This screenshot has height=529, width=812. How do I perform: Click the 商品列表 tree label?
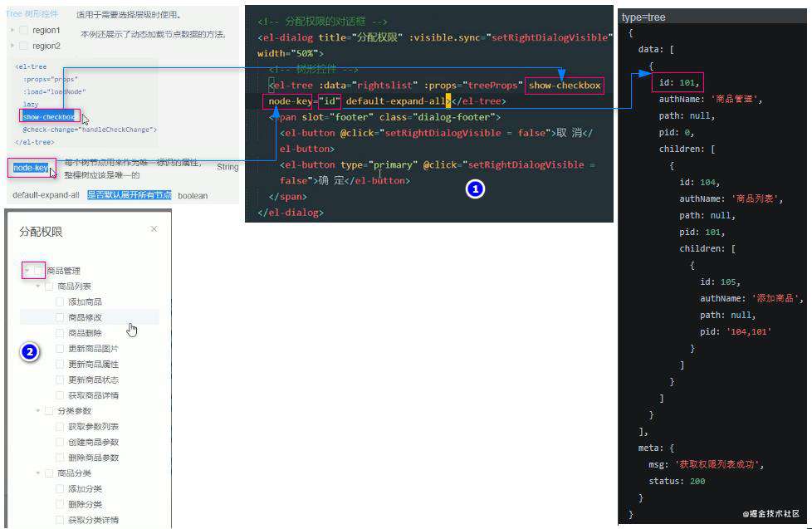click(74, 286)
